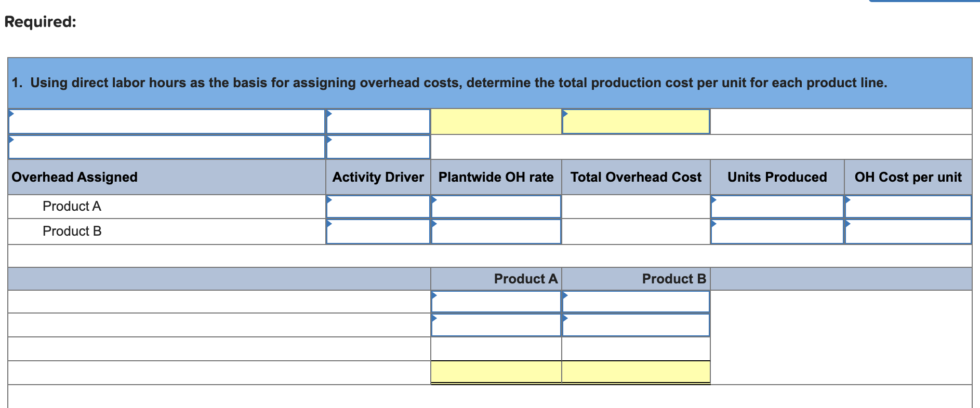Select the Product A OH Cost per unit cell
Screen dimensions: 980x408
(908, 207)
